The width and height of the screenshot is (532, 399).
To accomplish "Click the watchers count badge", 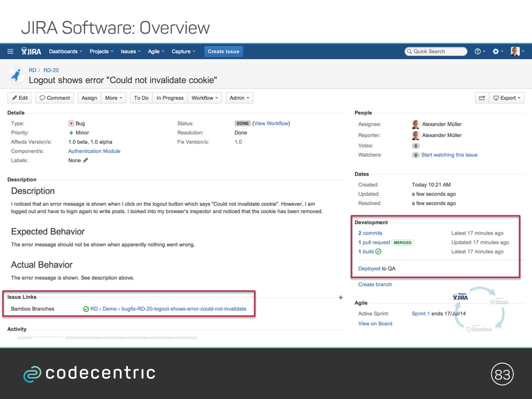I will (x=416, y=155).
